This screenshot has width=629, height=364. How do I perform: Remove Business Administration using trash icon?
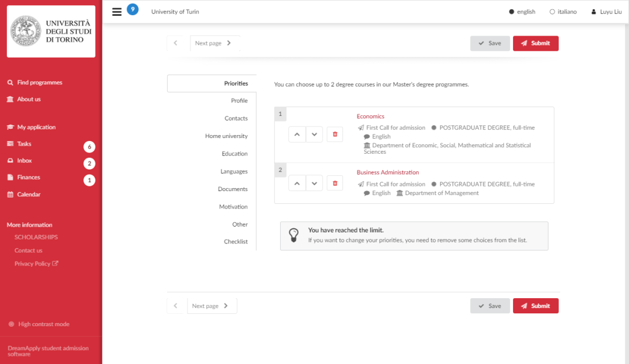[335, 183]
